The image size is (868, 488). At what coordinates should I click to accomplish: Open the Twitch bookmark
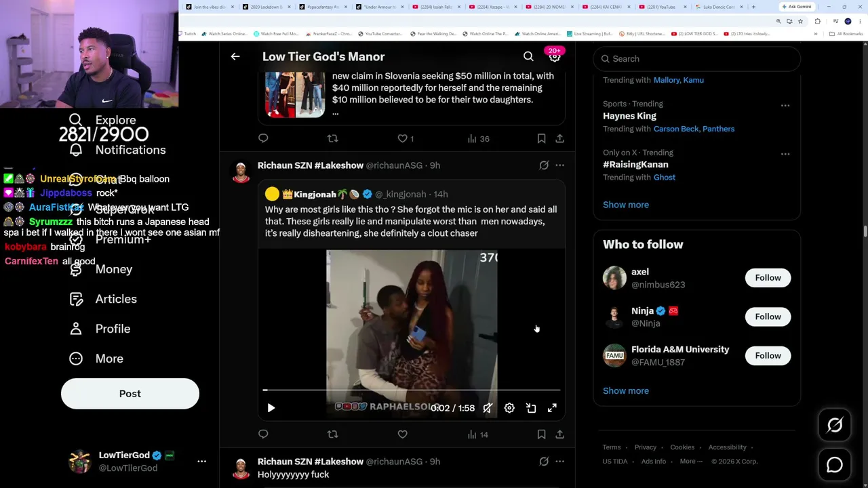[x=187, y=34]
